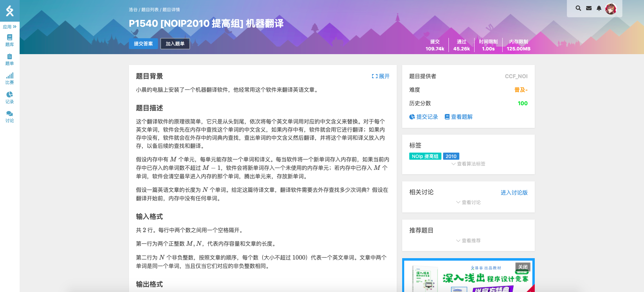Expand 查看推荐 recommended problems
Image resolution: width=644 pixels, height=292 pixels.
coord(468,241)
